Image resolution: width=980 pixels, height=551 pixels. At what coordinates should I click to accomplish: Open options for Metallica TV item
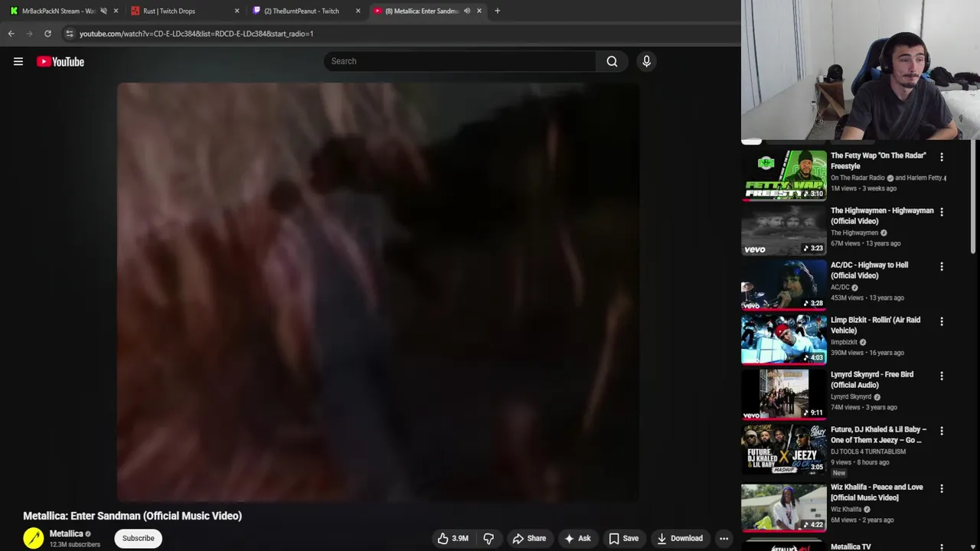coord(942,547)
